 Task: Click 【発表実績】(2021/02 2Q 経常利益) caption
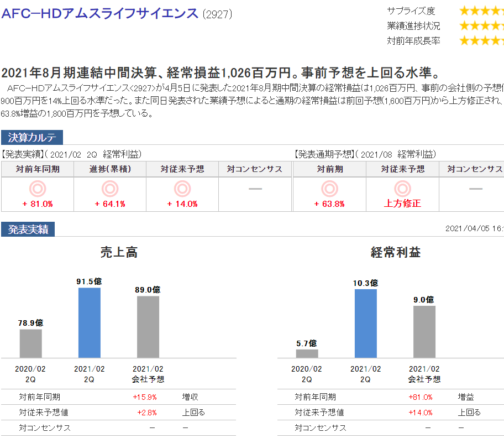point(71,154)
